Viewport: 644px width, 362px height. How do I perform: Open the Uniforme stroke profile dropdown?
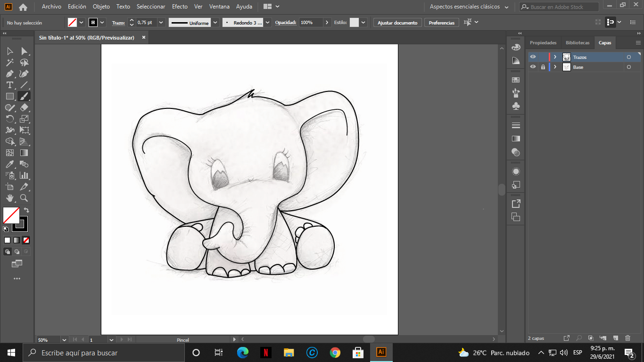[215, 23]
